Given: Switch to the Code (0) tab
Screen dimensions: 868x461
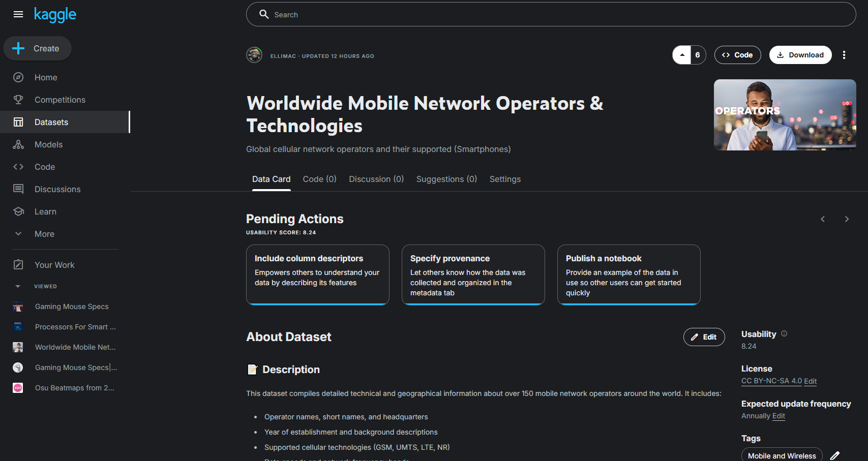Looking at the screenshot, I should [319, 179].
